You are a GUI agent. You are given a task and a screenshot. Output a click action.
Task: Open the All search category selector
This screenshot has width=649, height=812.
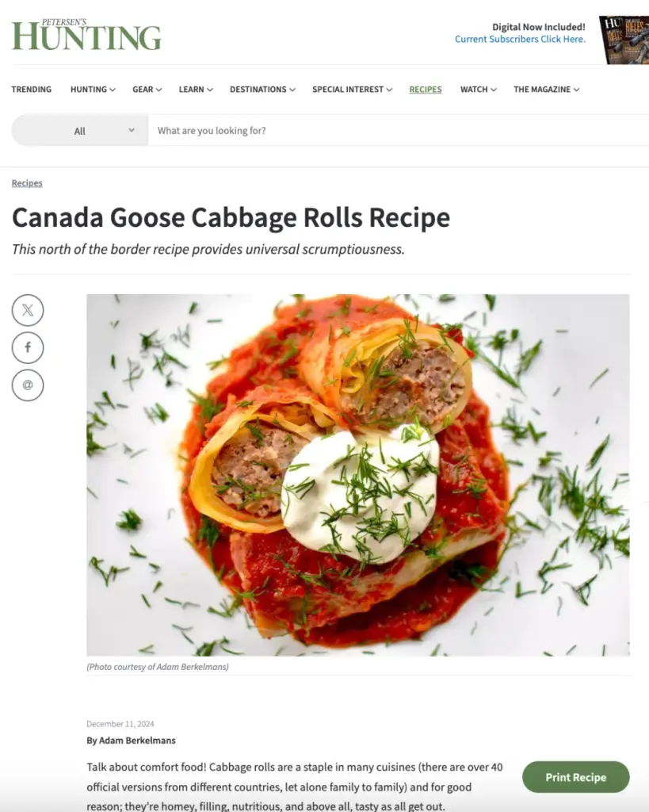click(x=80, y=131)
